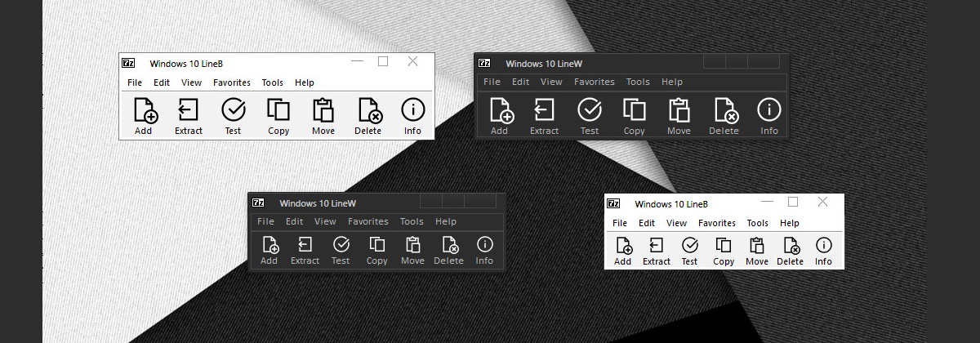
Task: Click Add icon in small light LineB window
Action: click(624, 246)
